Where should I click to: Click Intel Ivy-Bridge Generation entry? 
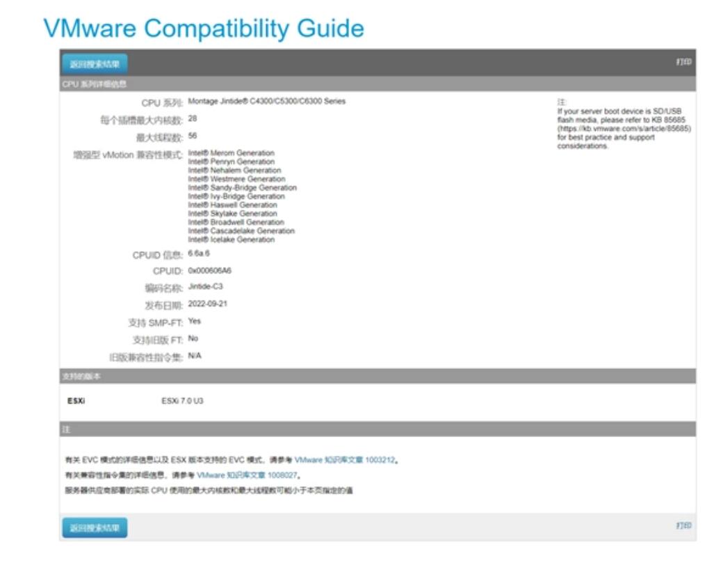point(236,196)
